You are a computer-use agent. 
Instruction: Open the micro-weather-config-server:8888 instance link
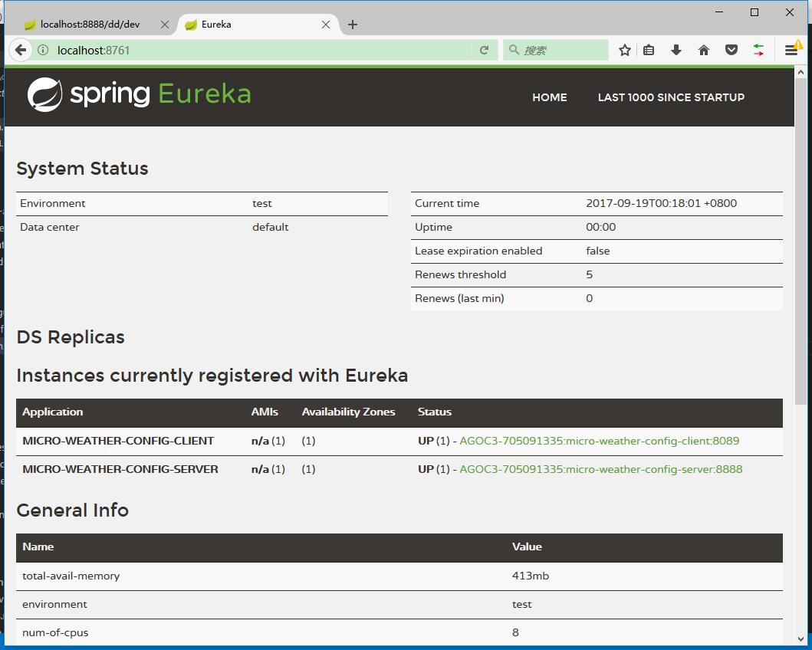[600, 469]
